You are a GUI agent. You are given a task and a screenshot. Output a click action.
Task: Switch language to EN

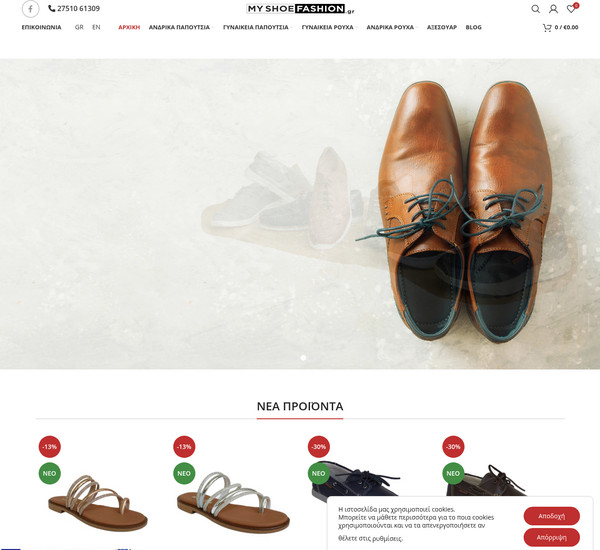(x=96, y=27)
